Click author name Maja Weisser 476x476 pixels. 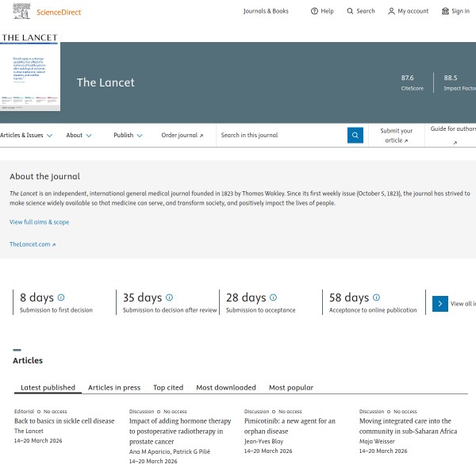point(377,441)
